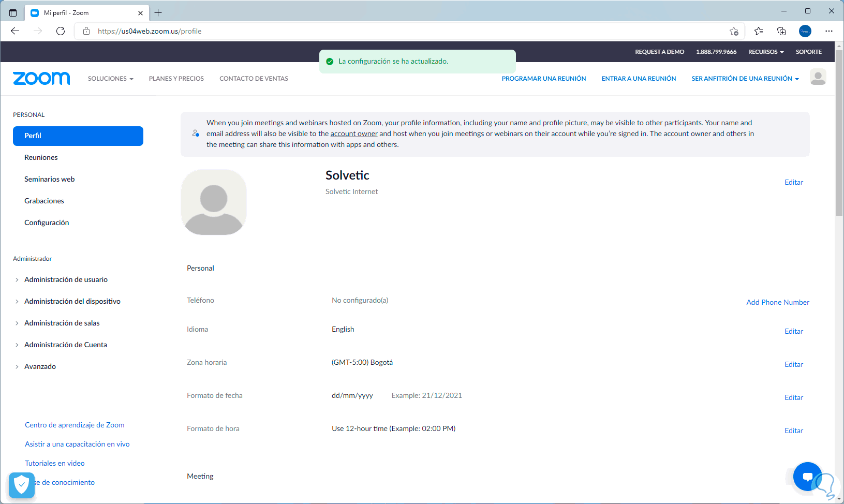Viewport: 844px width, 504px height.
Task: Edit the Solvetic profile name
Action: click(794, 182)
